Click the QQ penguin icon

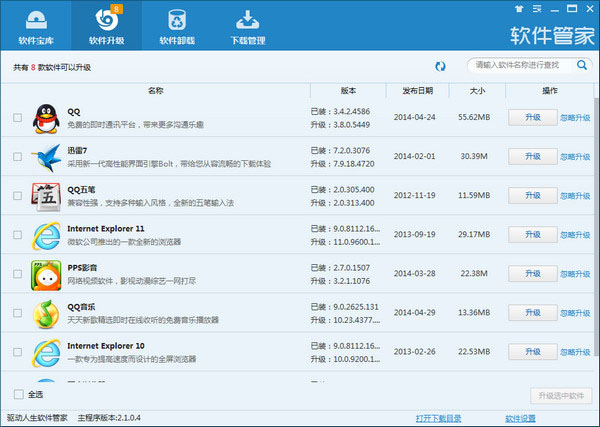point(46,119)
